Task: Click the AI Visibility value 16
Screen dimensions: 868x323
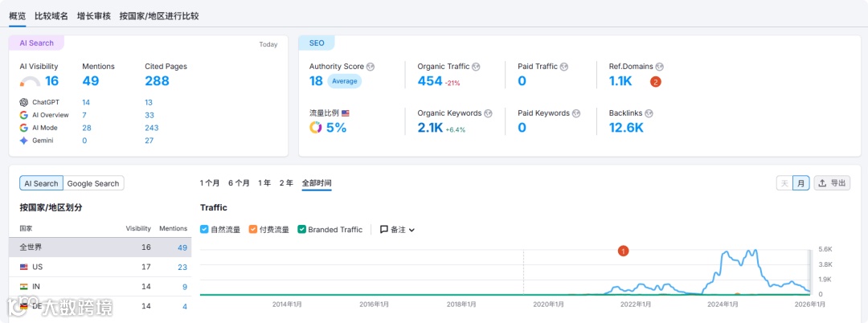Action: click(x=51, y=81)
